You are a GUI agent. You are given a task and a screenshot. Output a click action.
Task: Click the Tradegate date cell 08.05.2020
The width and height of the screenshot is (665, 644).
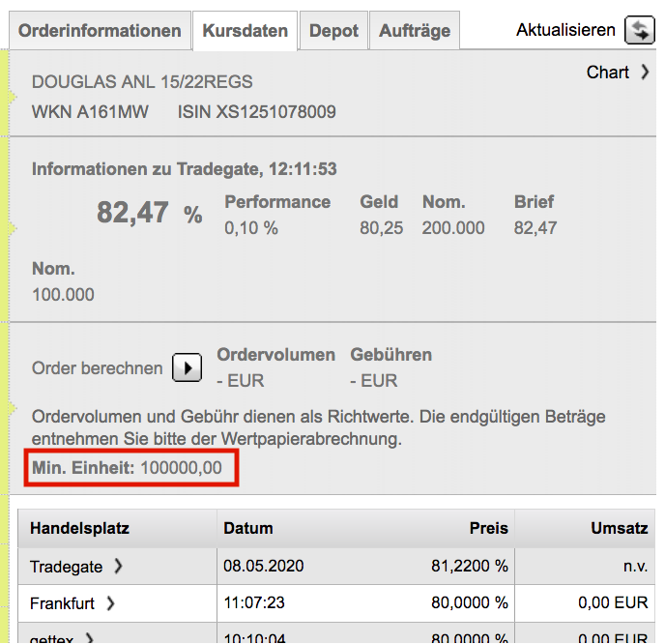pyautogui.click(x=263, y=567)
